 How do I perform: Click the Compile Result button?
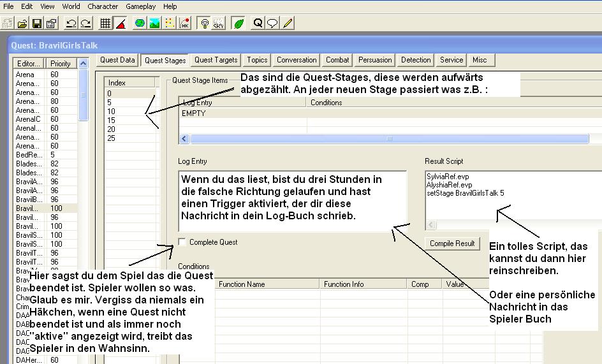pyautogui.click(x=452, y=244)
